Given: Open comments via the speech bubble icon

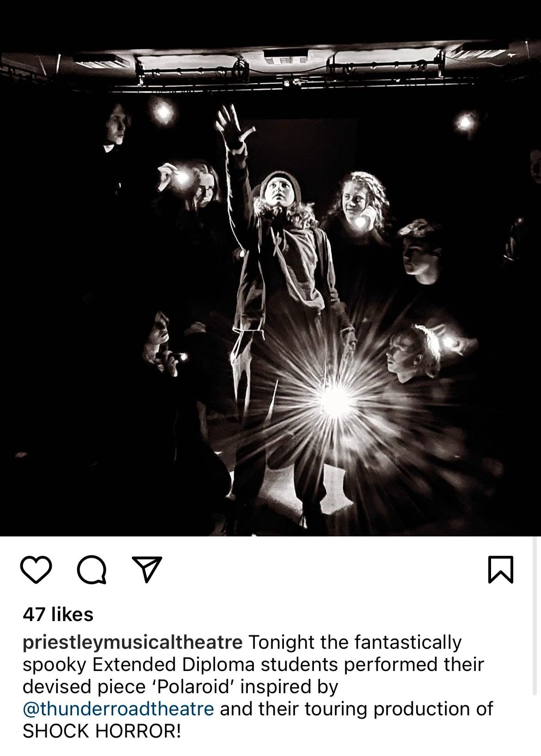Looking at the screenshot, I should (x=92, y=569).
